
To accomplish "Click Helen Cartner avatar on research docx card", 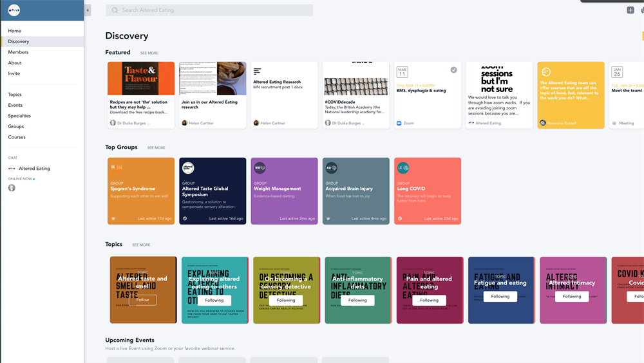I will (256, 123).
